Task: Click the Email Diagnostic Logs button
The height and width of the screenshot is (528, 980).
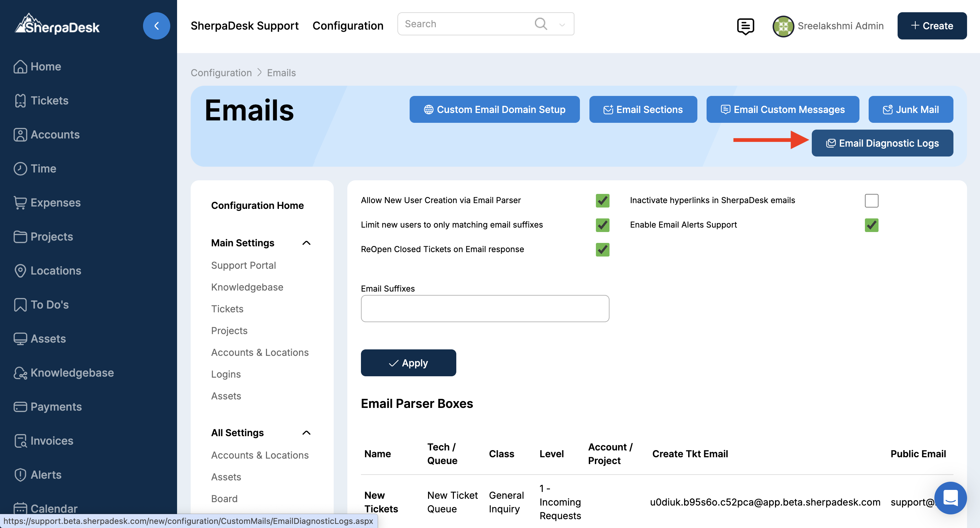Action: point(882,143)
